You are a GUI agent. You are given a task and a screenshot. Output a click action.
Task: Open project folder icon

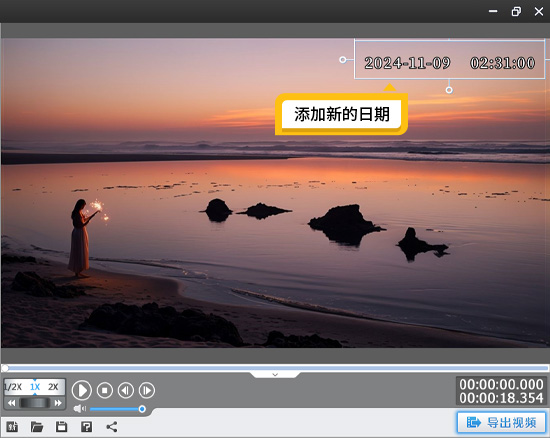coord(37,427)
